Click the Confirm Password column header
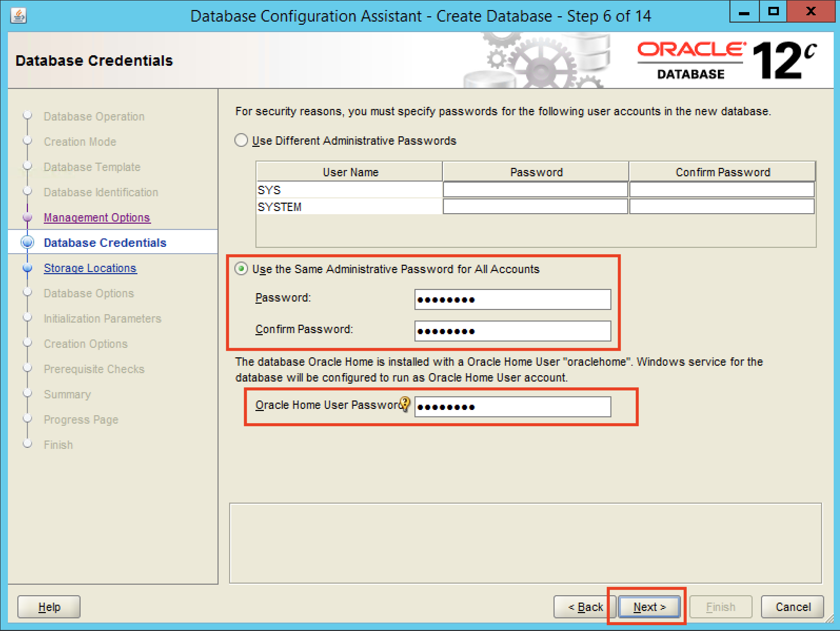This screenshot has width=840, height=631. point(723,172)
